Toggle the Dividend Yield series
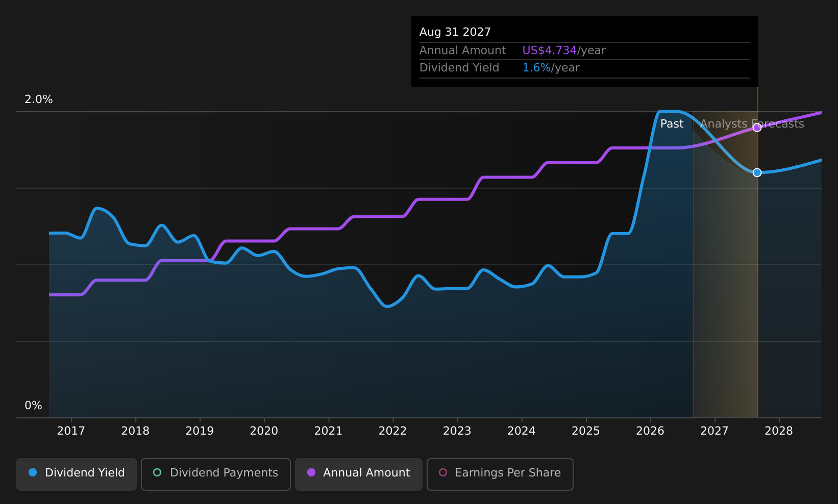Screen dimensions: 838x504 tap(77, 474)
